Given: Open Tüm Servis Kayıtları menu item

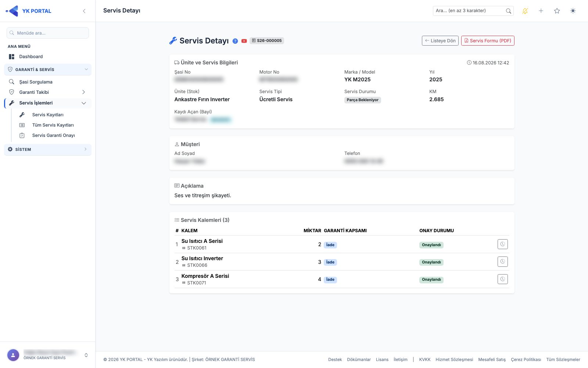Looking at the screenshot, I should coord(53,125).
